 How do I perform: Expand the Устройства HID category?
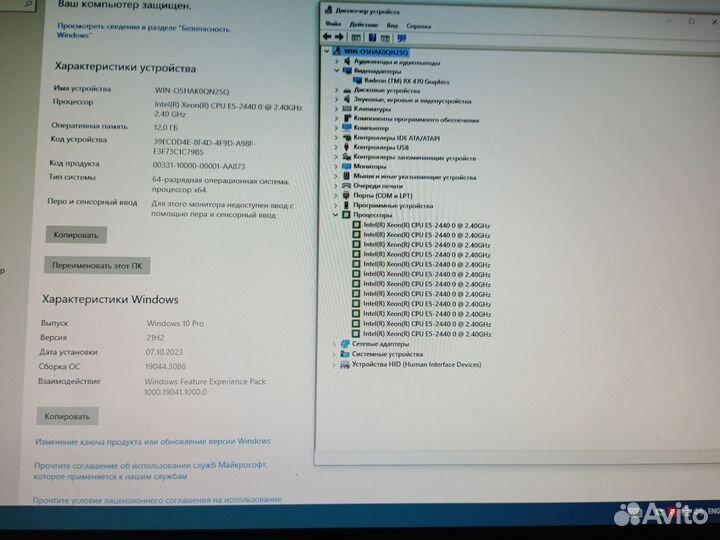334,364
